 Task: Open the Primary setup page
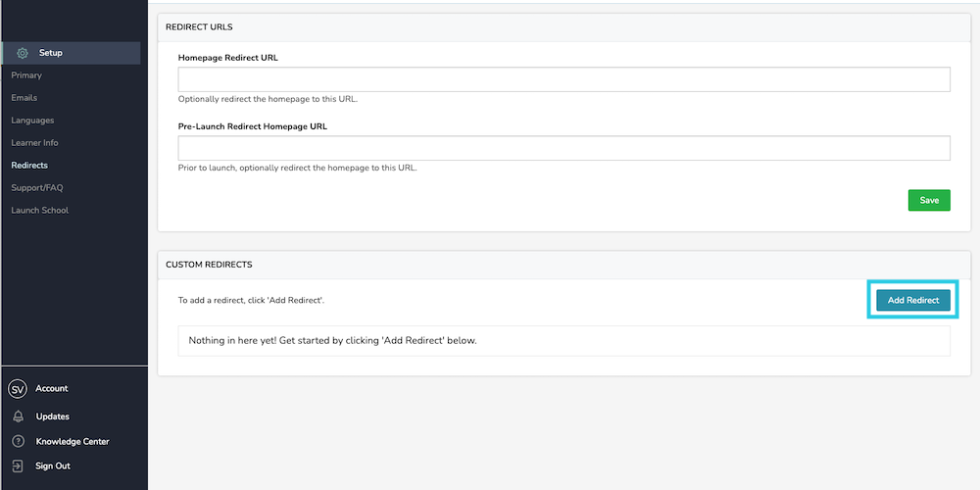(x=26, y=75)
